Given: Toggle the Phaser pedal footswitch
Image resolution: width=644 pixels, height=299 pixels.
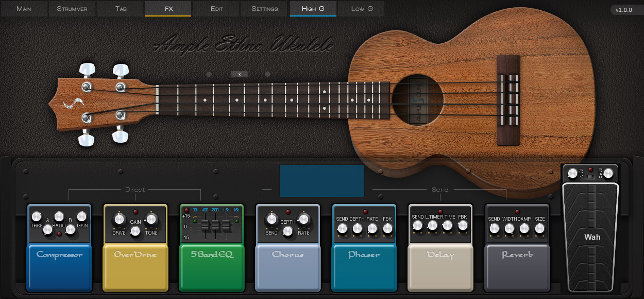Looking at the screenshot, I should (364, 268).
